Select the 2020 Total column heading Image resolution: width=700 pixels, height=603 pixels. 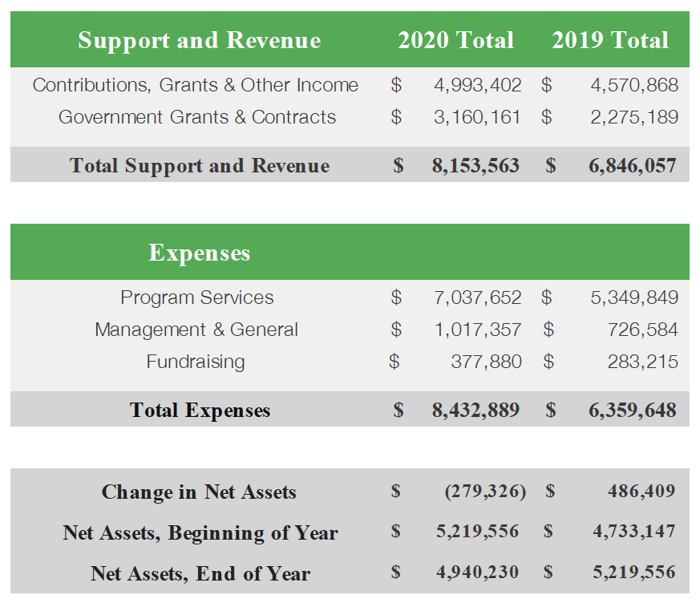pyautogui.click(x=455, y=40)
